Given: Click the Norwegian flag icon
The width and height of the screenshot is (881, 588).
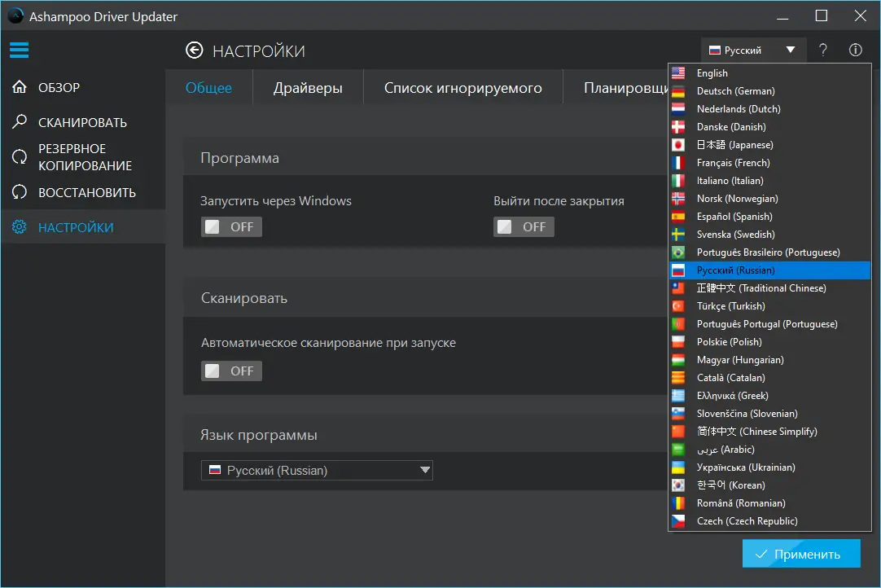Looking at the screenshot, I should [678, 199].
